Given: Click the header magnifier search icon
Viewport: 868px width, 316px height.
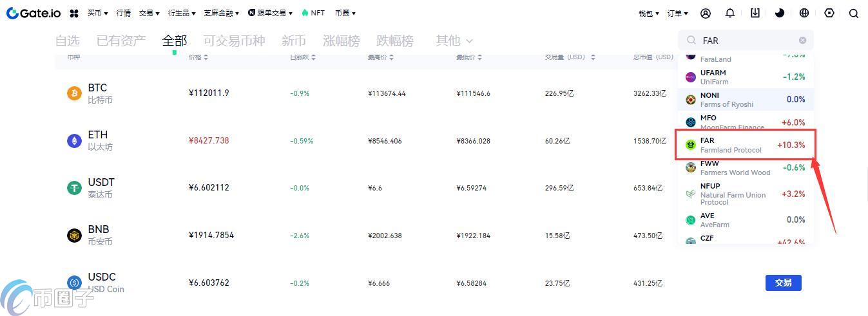Looking at the screenshot, I should click(854, 13).
